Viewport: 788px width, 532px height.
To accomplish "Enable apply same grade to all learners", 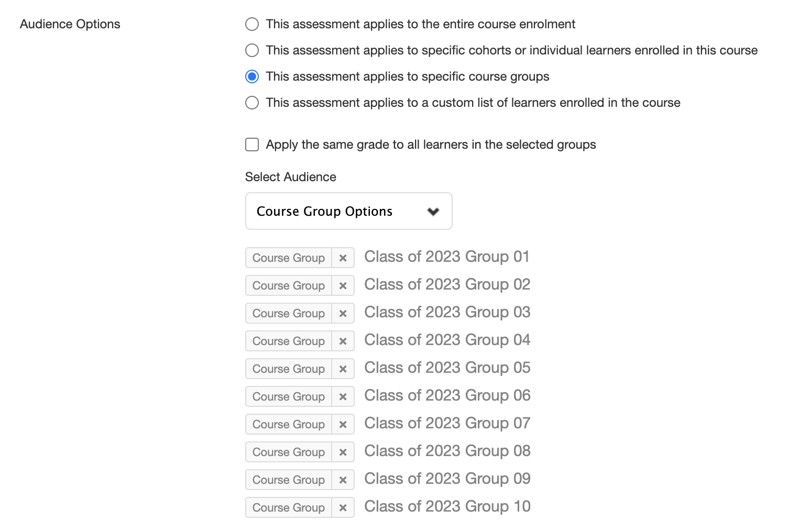I will coord(252,145).
